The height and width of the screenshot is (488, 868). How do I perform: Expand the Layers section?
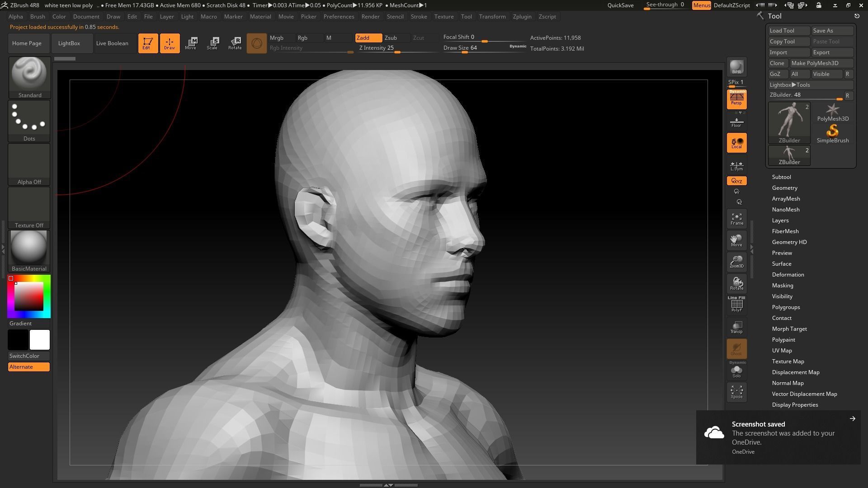click(x=780, y=221)
